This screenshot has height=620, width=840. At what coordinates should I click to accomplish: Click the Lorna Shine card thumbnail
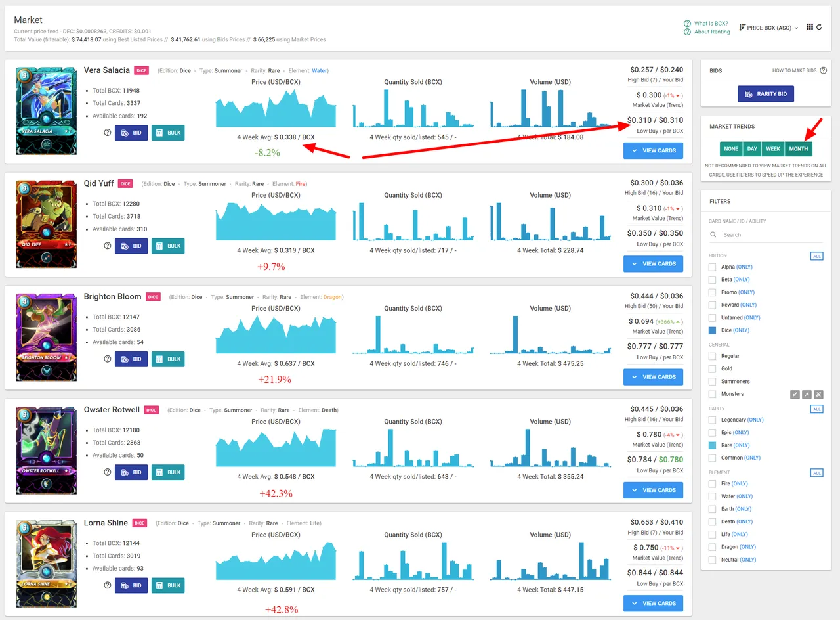(45, 564)
